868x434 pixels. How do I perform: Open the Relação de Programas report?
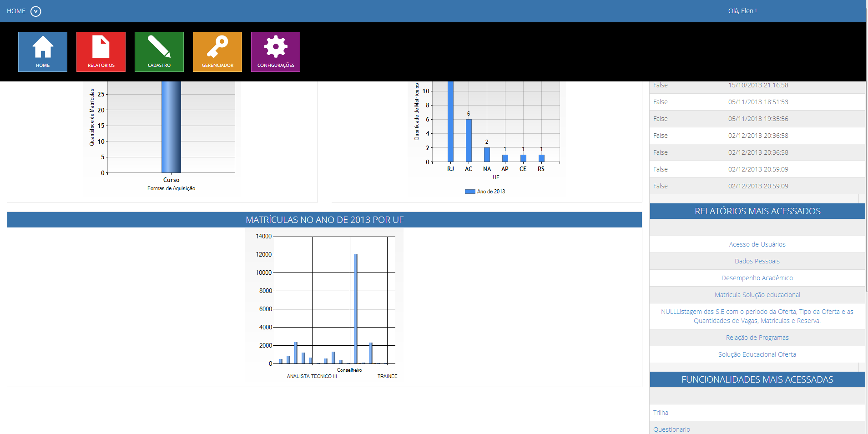pyautogui.click(x=757, y=338)
